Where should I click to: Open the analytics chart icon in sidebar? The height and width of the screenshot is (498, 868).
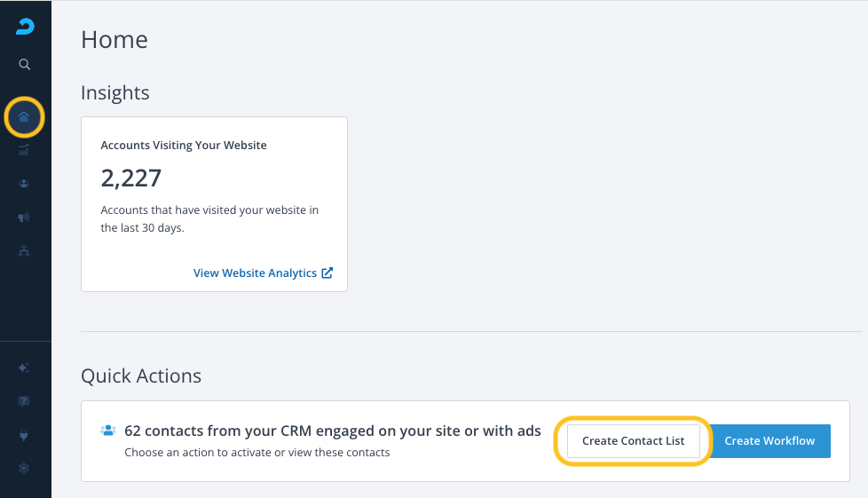pyautogui.click(x=24, y=150)
